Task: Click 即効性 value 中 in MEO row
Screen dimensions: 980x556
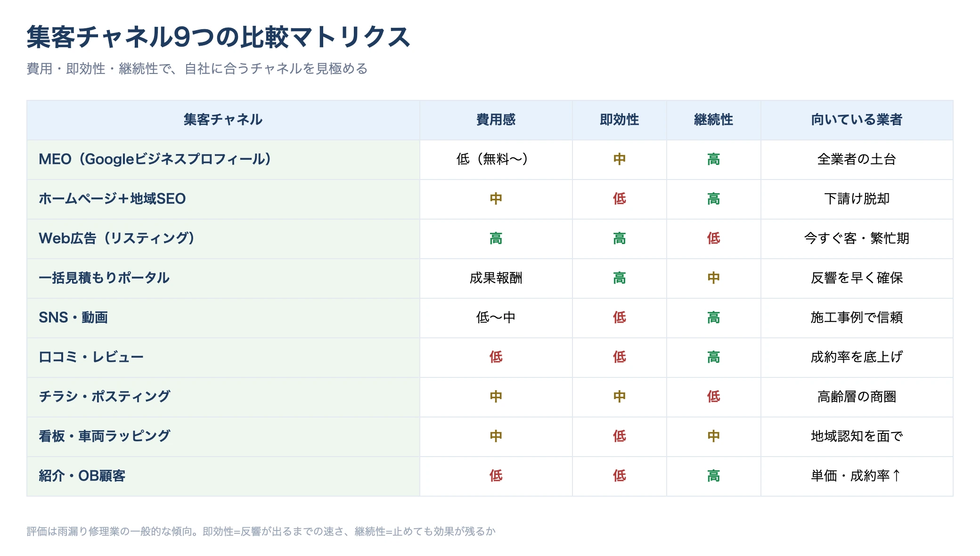Action: pyautogui.click(x=619, y=159)
